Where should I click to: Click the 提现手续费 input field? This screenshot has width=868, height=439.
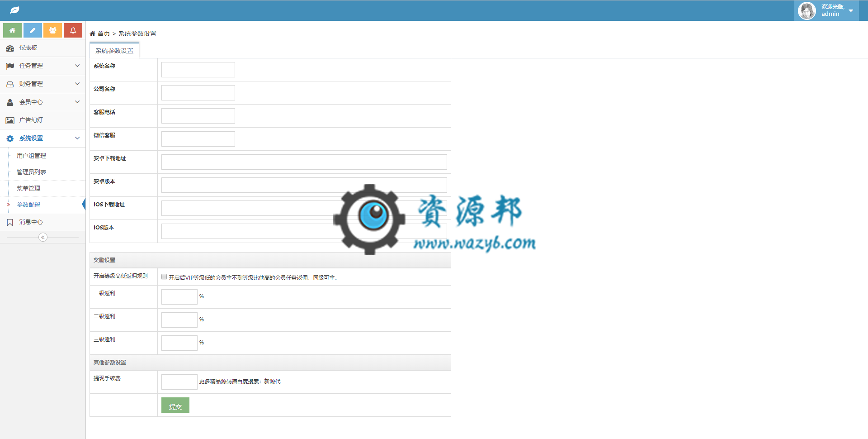point(179,382)
